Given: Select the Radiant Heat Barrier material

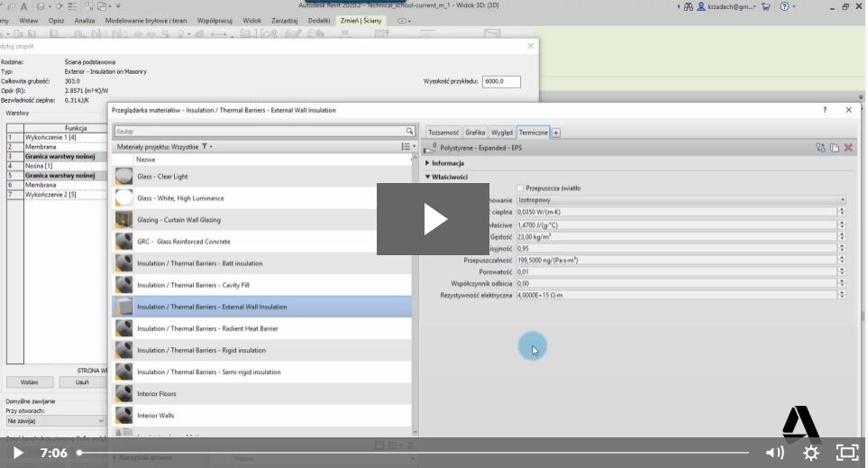Looking at the screenshot, I should [261, 328].
